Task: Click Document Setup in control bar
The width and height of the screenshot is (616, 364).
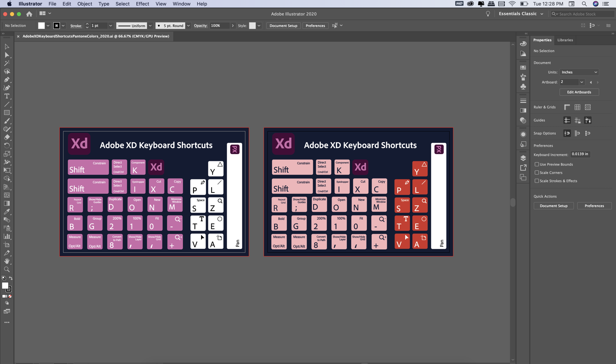Action: tap(283, 26)
